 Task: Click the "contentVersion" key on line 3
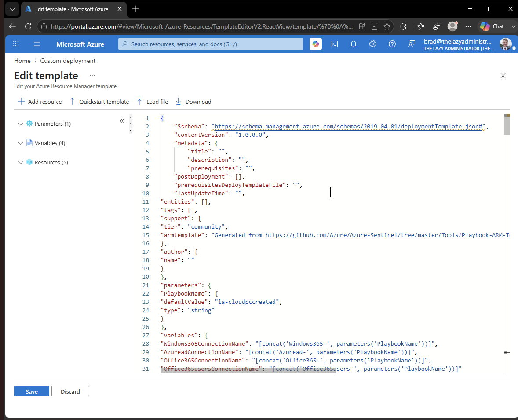coord(201,135)
